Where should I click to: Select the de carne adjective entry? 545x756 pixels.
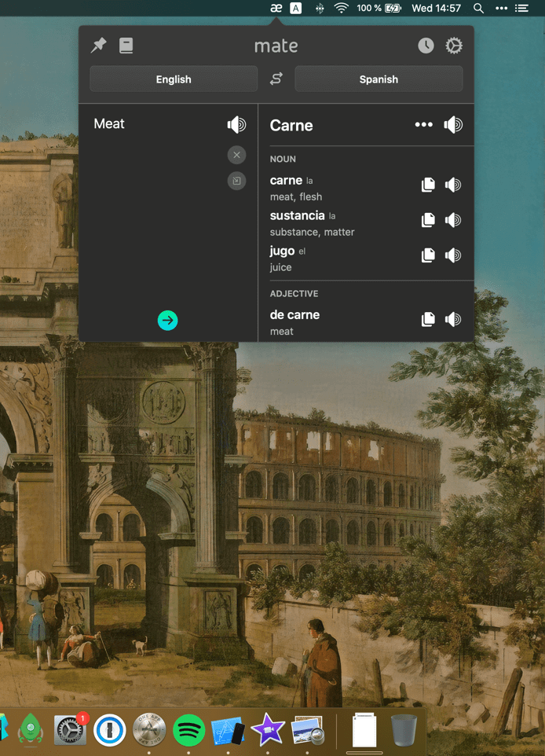pyautogui.click(x=294, y=315)
